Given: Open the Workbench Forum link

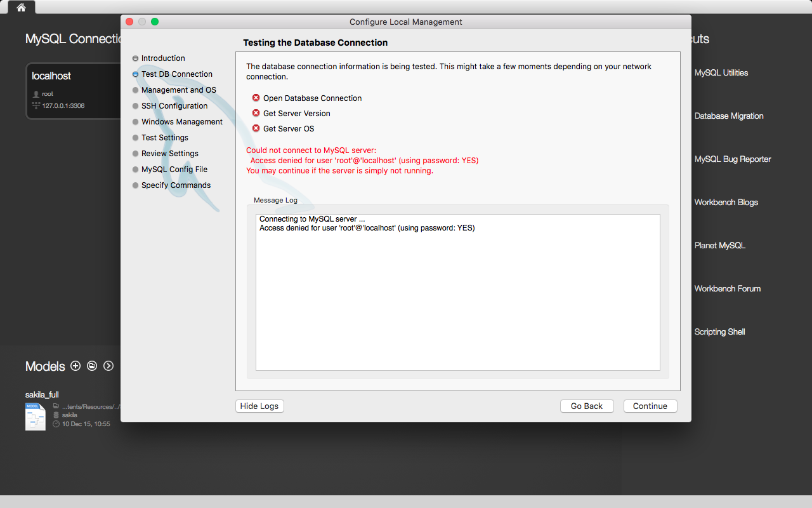Looking at the screenshot, I should (728, 289).
